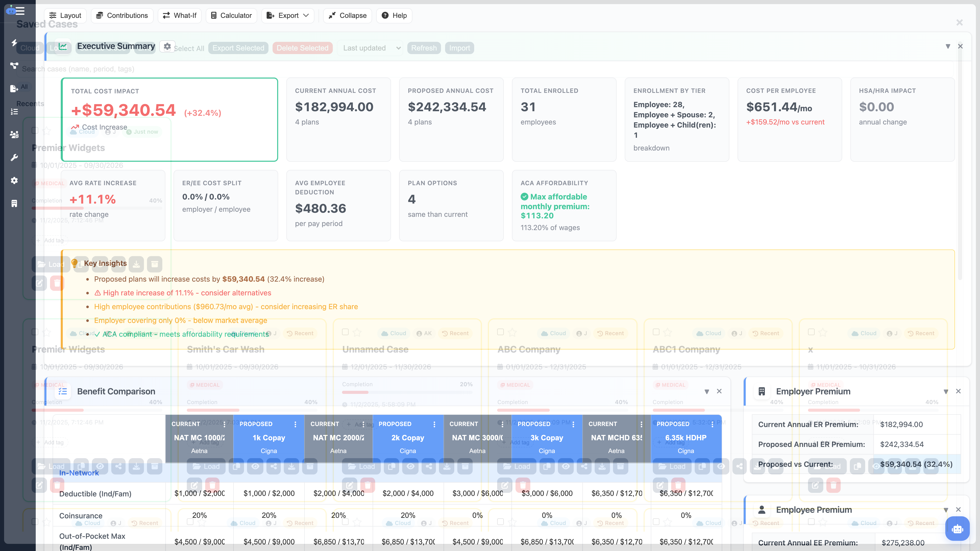Open Executive Summary settings gear
The height and width of the screenshot is (551, 980).
[167, 46]
